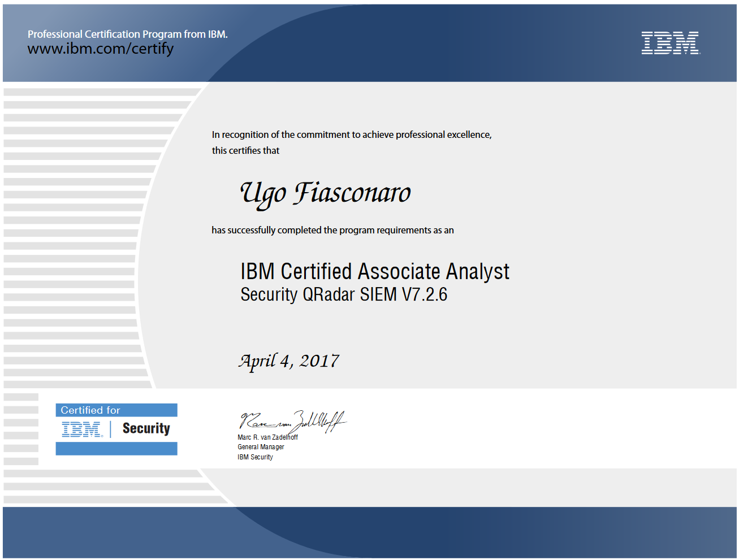
Task: Click the 'General Manager' title text
Action: point(261,447)
